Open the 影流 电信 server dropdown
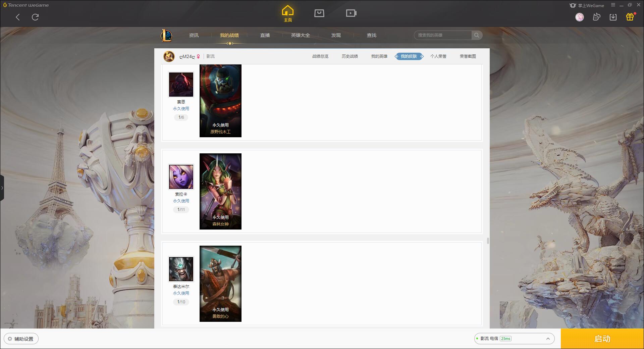Image resolution: width=644 pixels, height=349 pixels. tap(514, 339)
